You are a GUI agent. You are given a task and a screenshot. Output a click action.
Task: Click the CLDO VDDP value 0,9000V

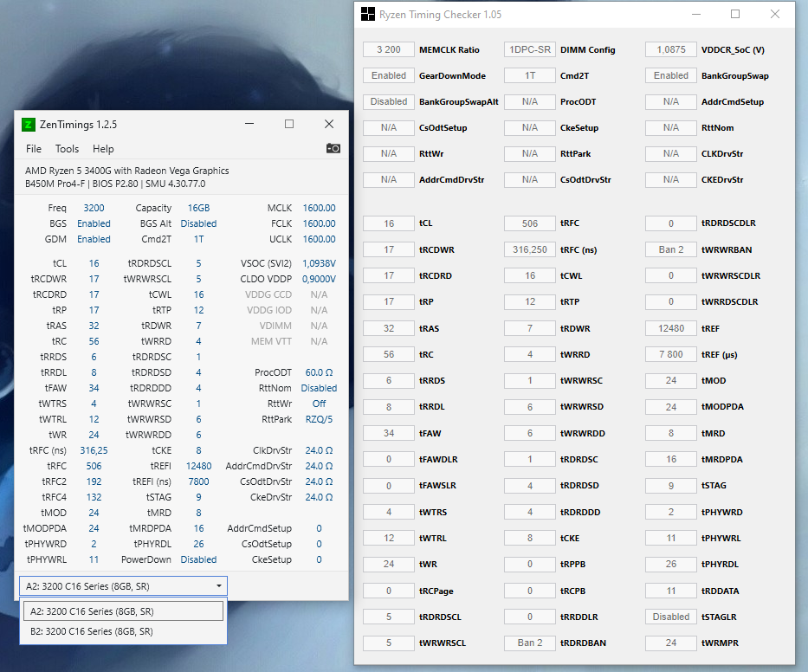tap(319, 279)
